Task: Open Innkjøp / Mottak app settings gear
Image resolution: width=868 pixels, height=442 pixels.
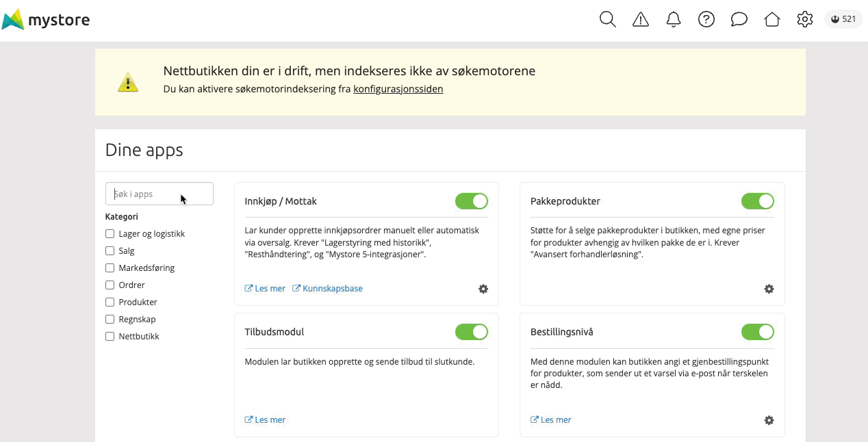Action: click(483, 289)
